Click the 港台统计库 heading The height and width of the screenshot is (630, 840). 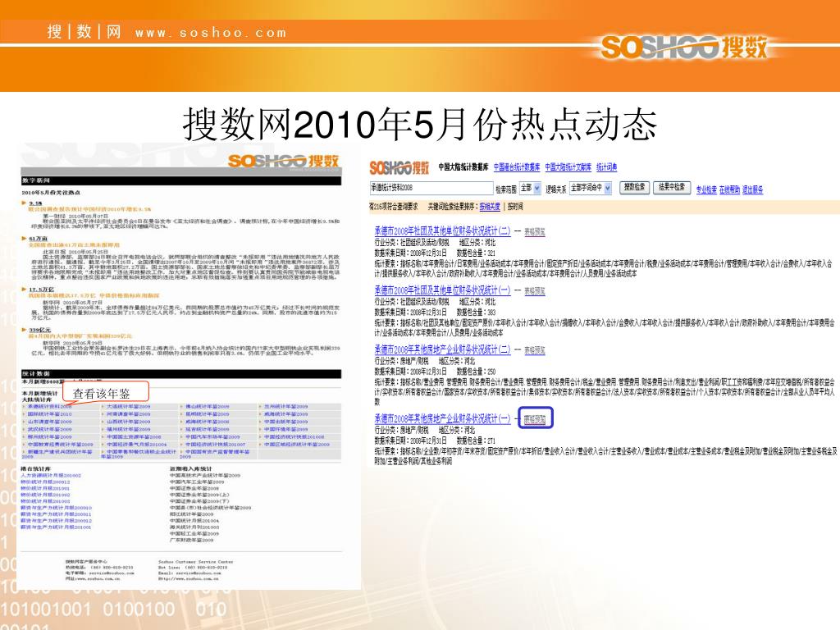point(35,468)
